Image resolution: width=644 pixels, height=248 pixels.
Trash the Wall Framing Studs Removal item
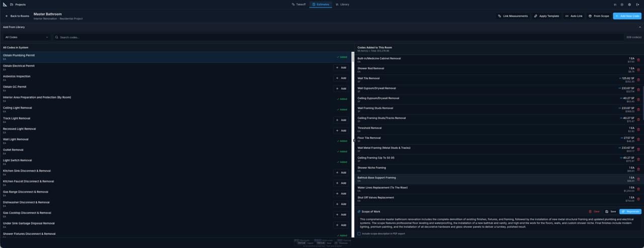pyautogui.click(x=638, y=109)
